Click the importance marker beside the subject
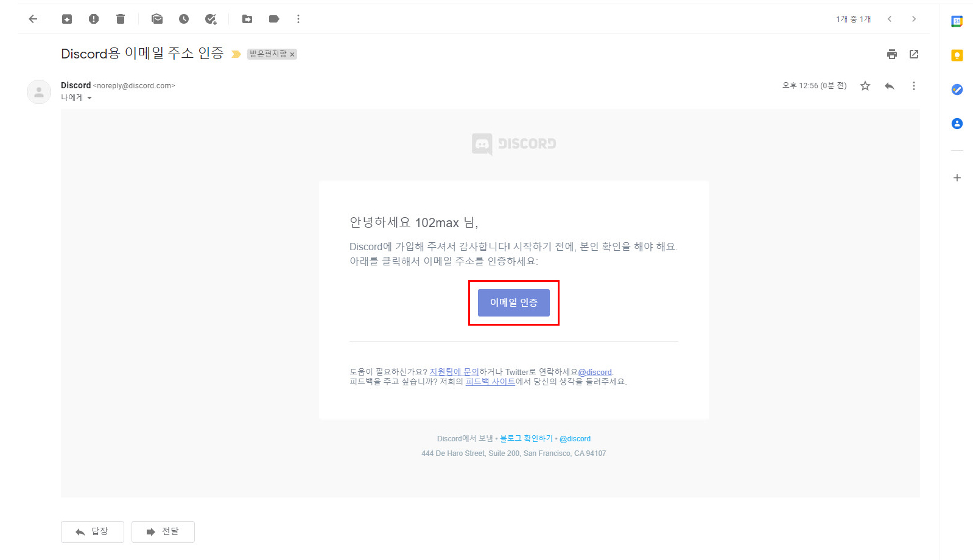 click(236, 54)
